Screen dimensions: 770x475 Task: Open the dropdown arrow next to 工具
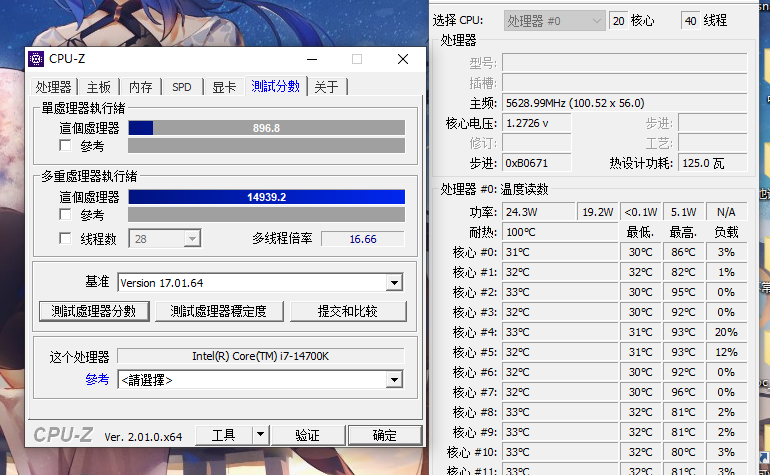[260, 435]
